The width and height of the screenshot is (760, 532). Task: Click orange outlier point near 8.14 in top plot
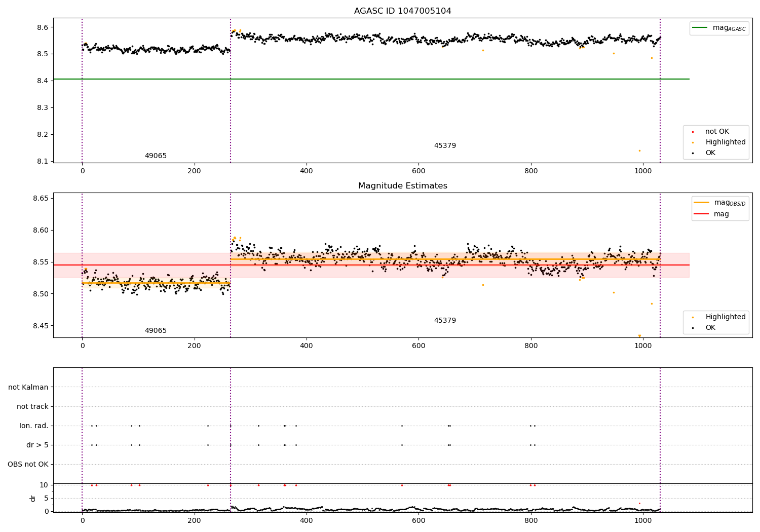(639, 150)
